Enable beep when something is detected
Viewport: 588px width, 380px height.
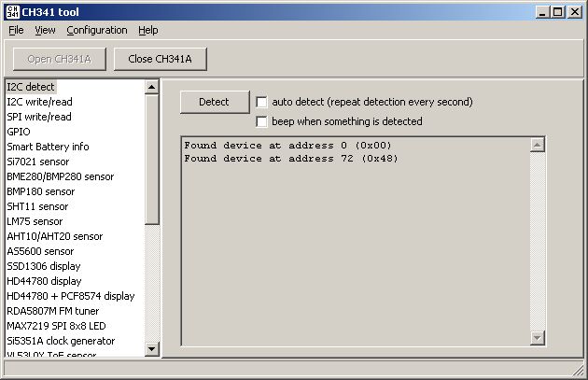pos(261,121)
